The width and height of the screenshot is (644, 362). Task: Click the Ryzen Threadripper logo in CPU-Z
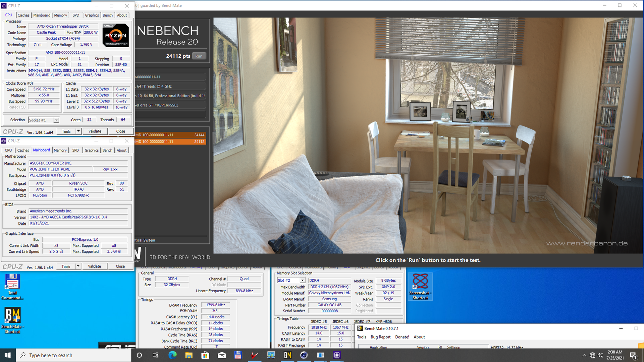click(116, 35)
